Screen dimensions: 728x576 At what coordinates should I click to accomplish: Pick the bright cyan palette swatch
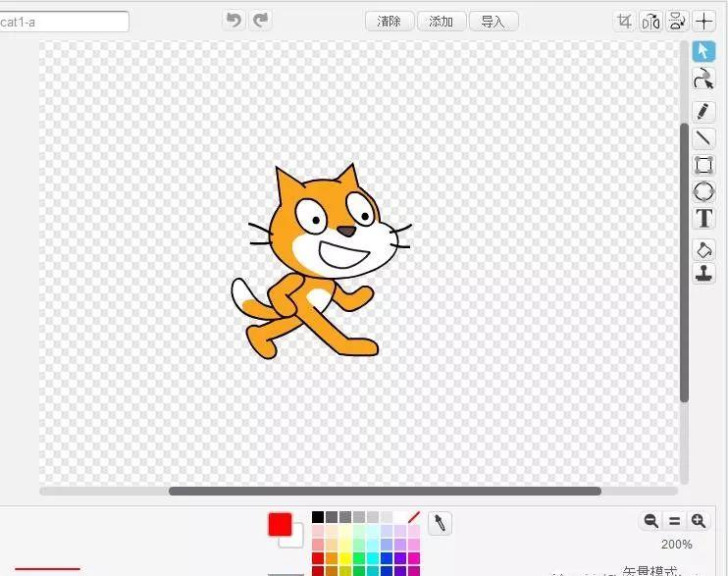coord(373,558)
